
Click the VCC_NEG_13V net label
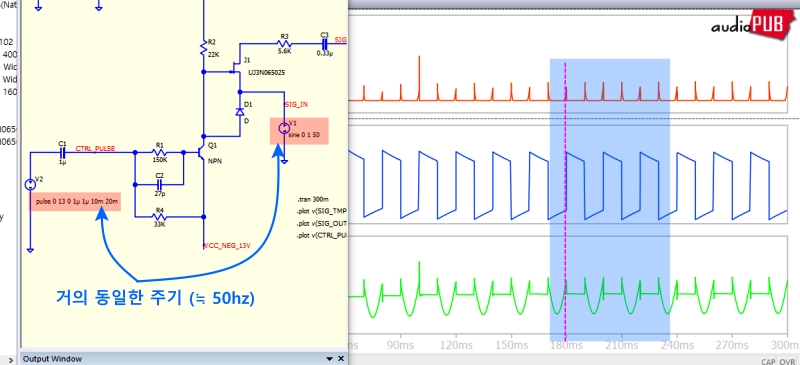[227, 246]
